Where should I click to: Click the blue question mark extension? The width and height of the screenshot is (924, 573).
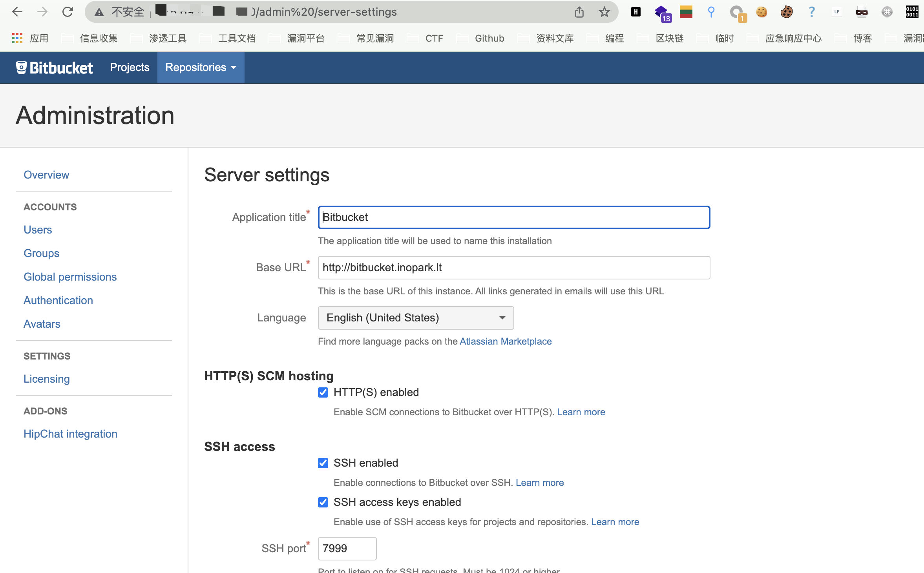pos(812,12)
